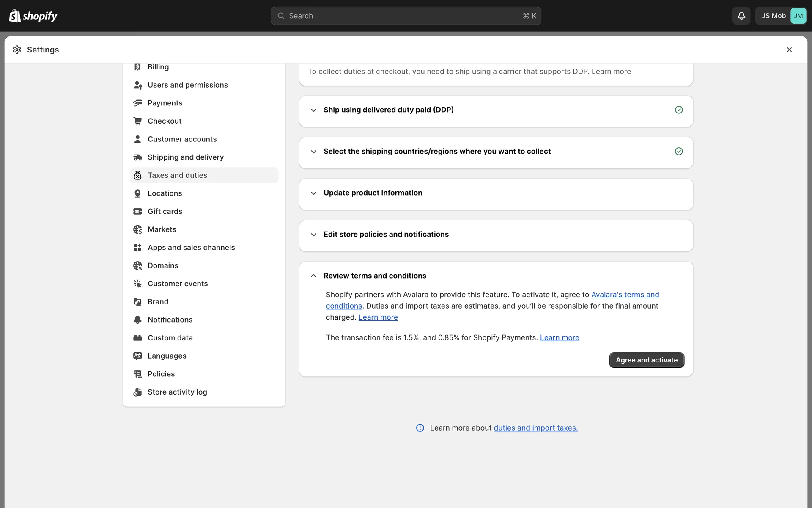Click the Checkout cart icon

point(137,121)
